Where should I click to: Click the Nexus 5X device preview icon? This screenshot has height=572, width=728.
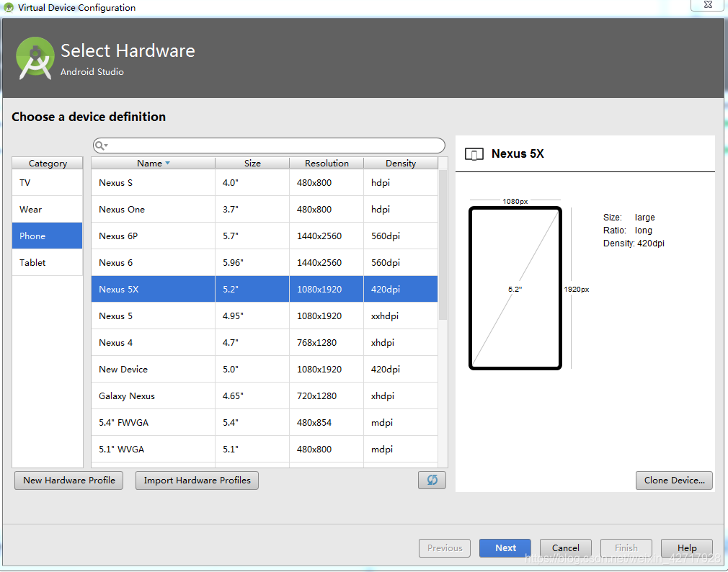pos(474,154)
